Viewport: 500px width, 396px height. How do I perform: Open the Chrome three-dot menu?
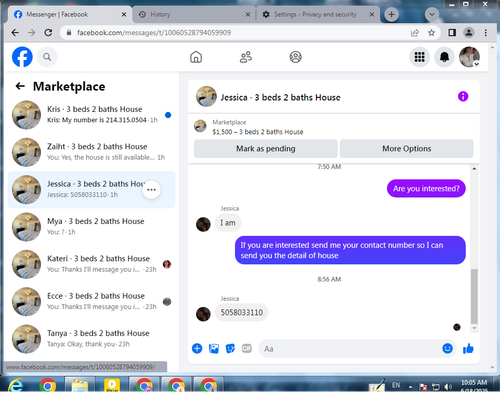coord(486,32)
